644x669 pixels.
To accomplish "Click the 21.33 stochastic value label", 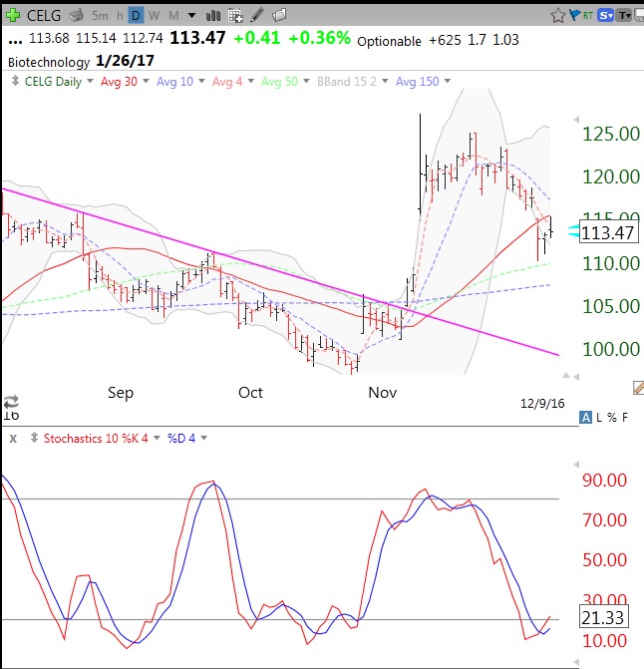I will pyautogui.click(x=603, y=617).
